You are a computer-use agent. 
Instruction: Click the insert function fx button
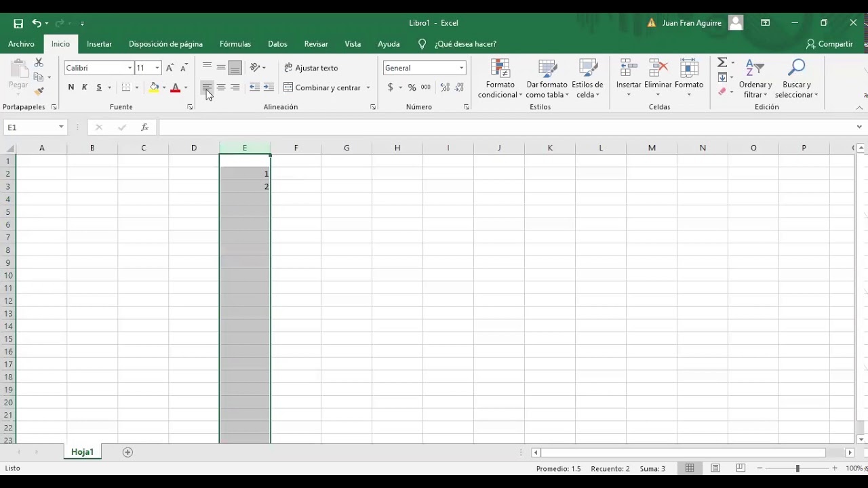(144, 127)
